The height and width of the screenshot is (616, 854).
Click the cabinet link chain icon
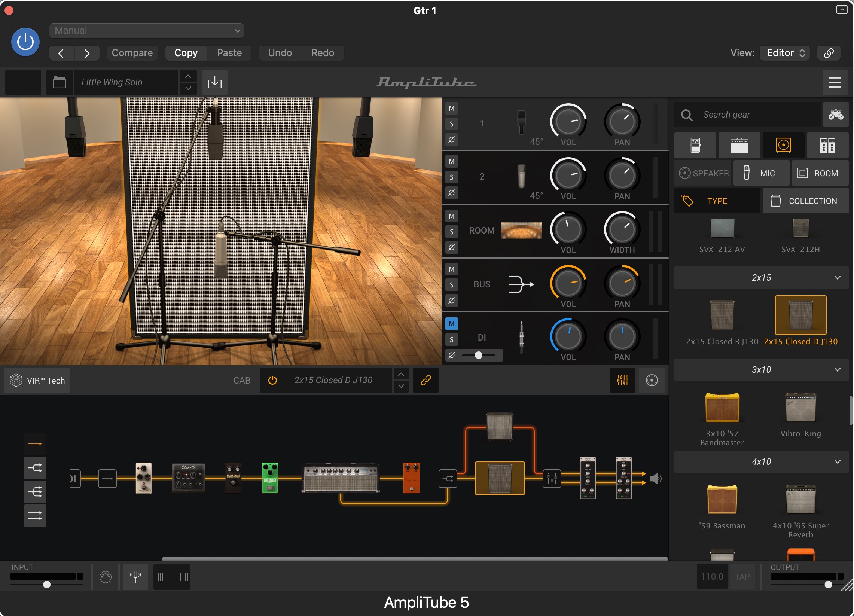[426, 380]
